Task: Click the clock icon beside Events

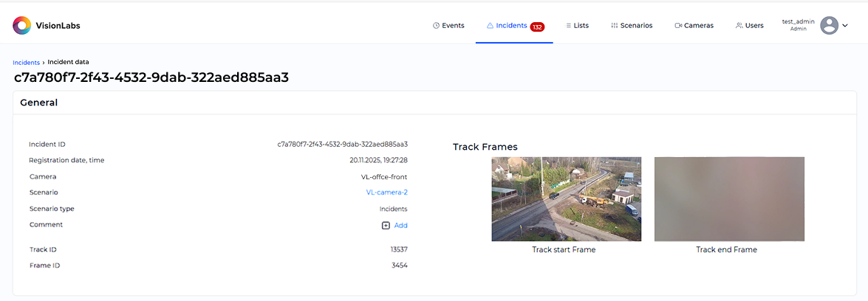Action: 436,26
